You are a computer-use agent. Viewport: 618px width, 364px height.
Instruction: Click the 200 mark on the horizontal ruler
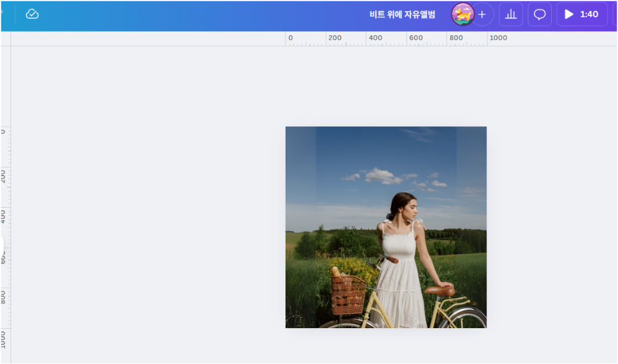click(x=336, y=38)
